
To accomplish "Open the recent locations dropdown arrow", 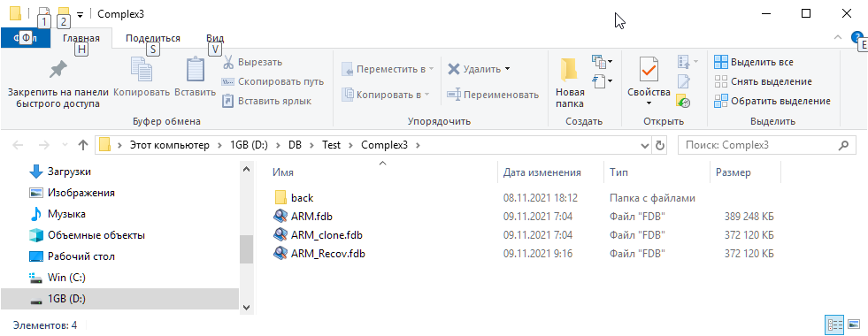I will [x=65, y=146].
